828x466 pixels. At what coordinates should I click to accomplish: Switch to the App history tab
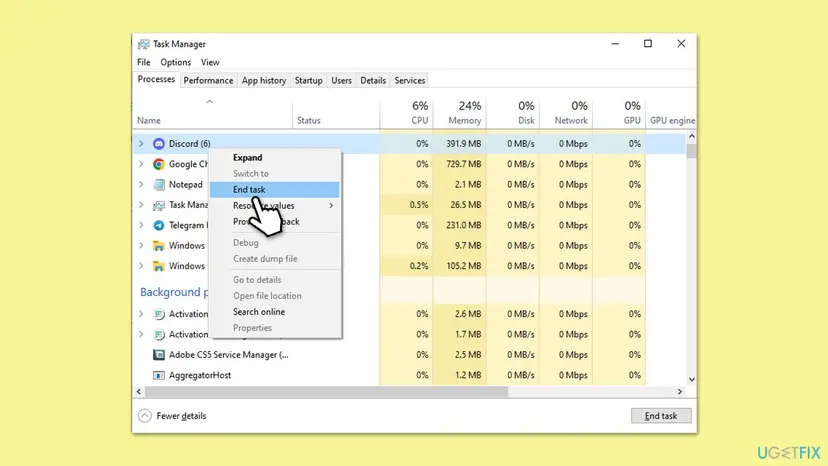pos(264,80)
